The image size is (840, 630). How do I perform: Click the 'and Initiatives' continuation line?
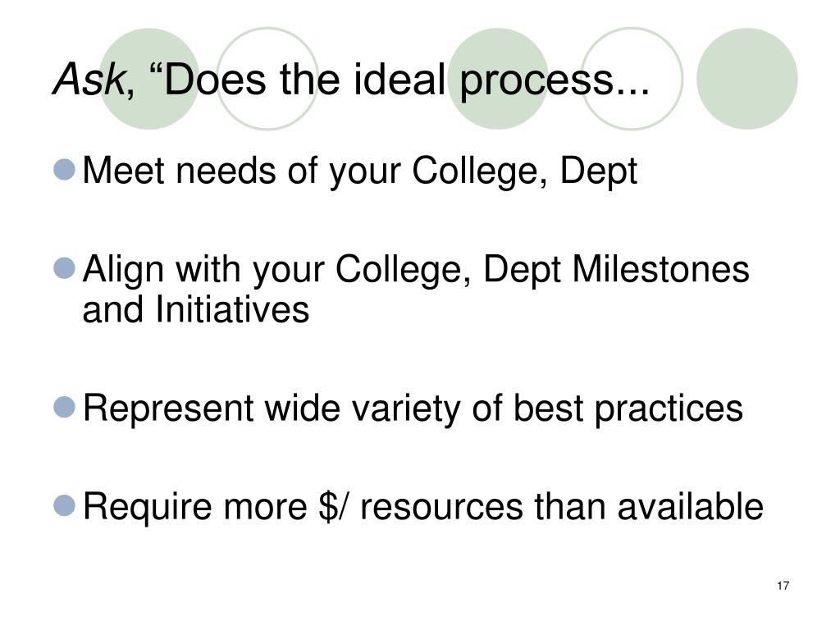tap(196, 309)
